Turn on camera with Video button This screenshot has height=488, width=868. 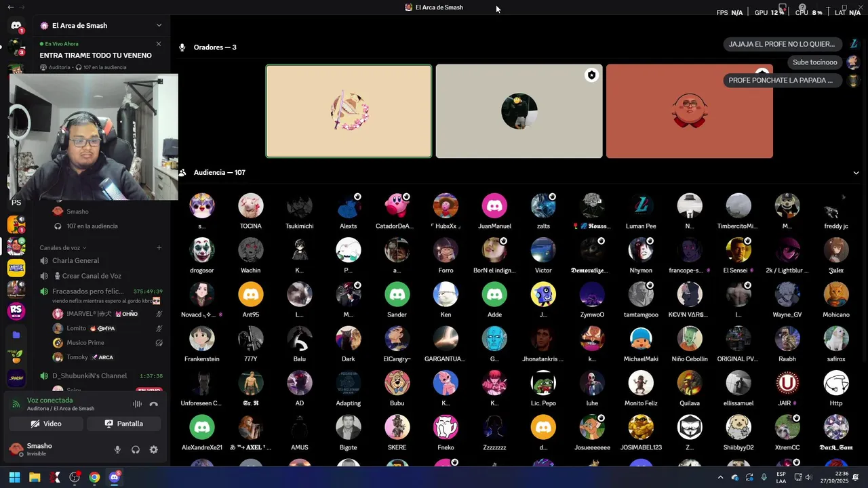click(x=46, y=424)
